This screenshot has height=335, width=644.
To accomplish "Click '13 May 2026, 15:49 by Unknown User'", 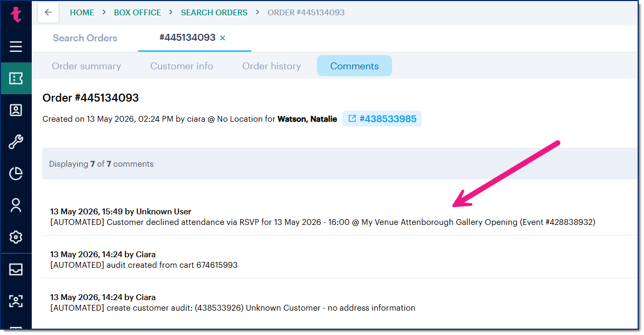I will pyautogui.click(x=121, y=212).
